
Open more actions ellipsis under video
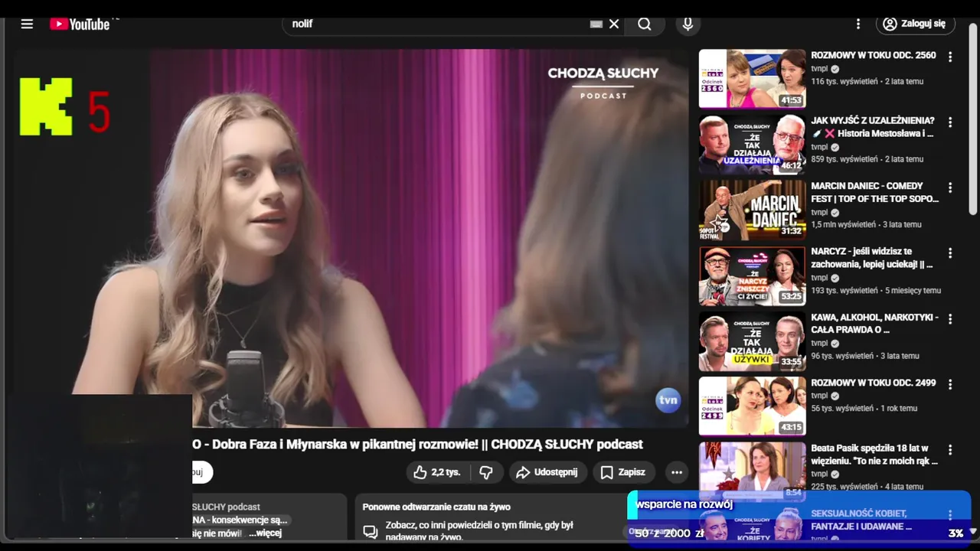pos(677,472)
